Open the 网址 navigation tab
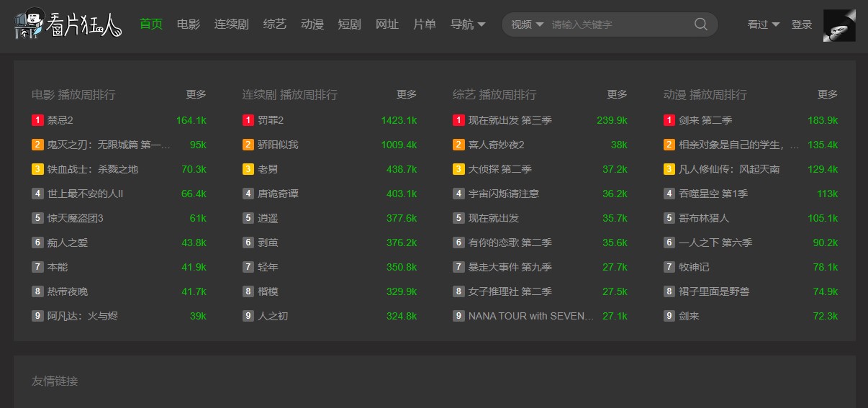This screenshot has height=408, width=868. [x=387, y=24]
